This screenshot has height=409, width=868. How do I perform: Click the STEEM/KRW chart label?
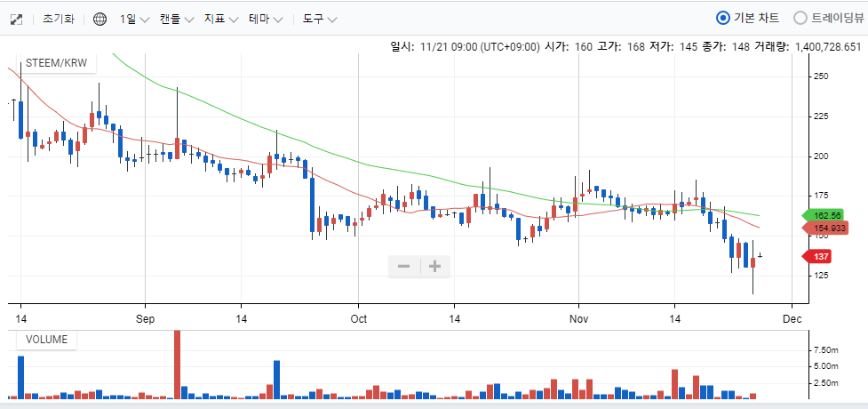(x=57, y=62)
